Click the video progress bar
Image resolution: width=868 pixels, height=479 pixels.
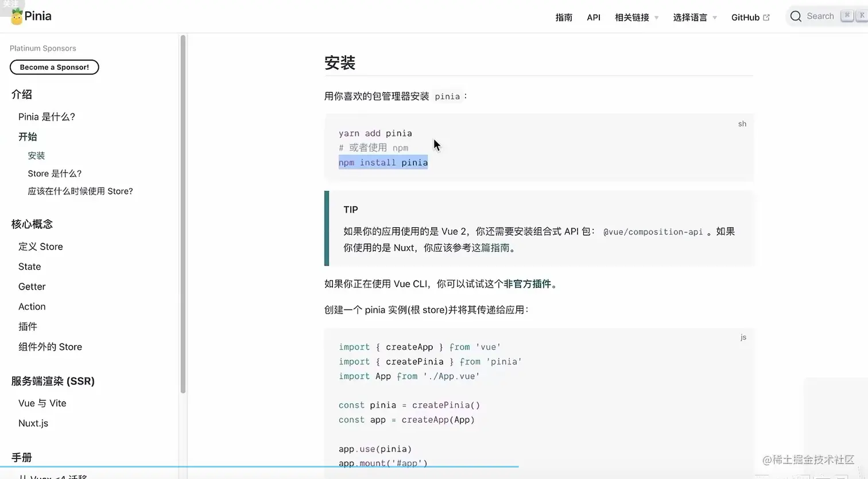[259, 466]
